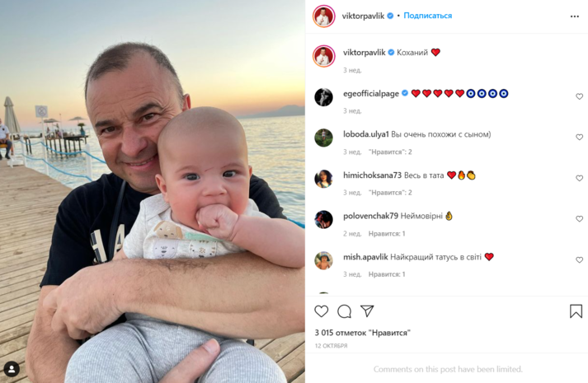This screenshot has height=383, width=588.
Task: Open himichoksana73 username link
Action: [372, 175]
